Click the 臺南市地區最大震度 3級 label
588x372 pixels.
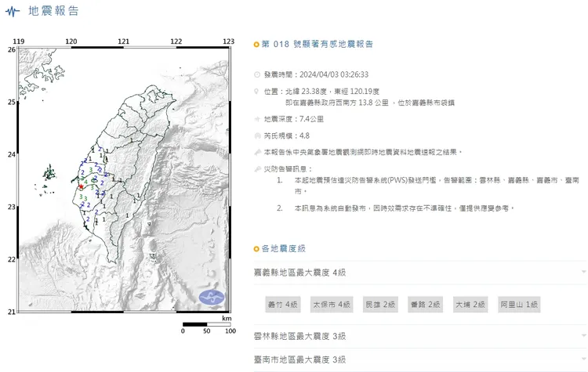tap(299, 359)
